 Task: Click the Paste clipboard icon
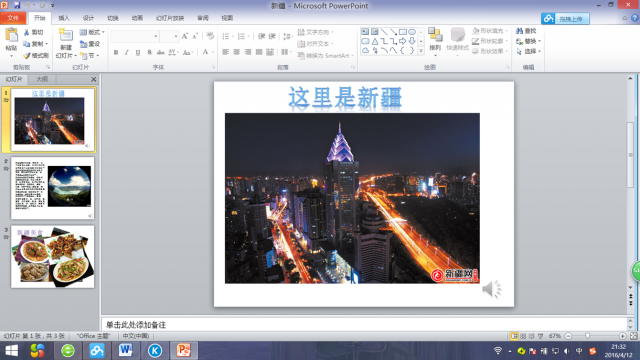coord(11,36)
